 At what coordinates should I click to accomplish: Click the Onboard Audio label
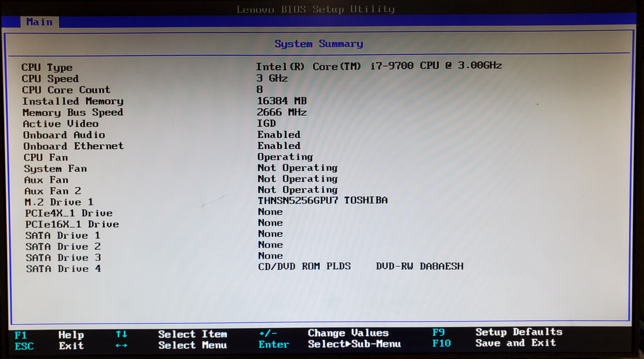click(64, 135)
